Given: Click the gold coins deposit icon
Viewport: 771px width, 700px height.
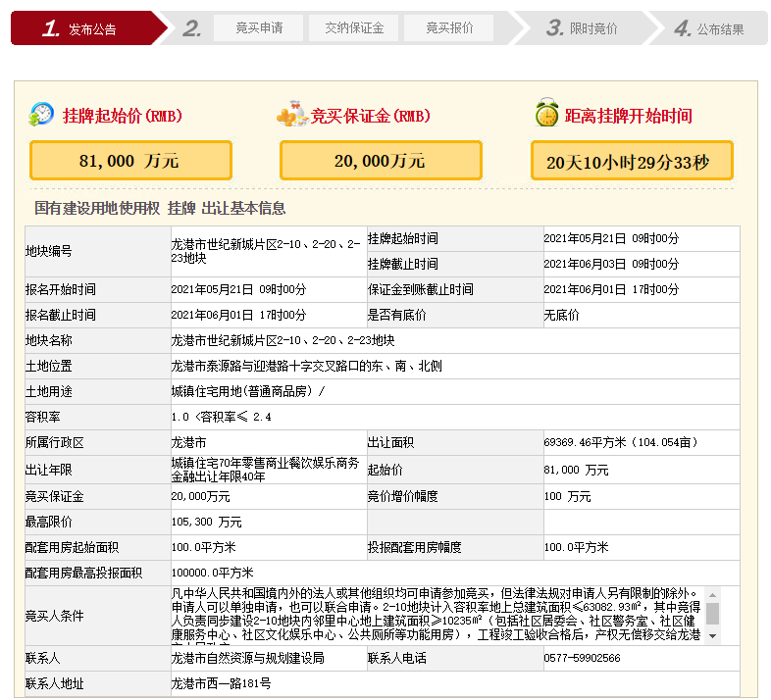Looking at the screenshot, I should tap(292, 114).
